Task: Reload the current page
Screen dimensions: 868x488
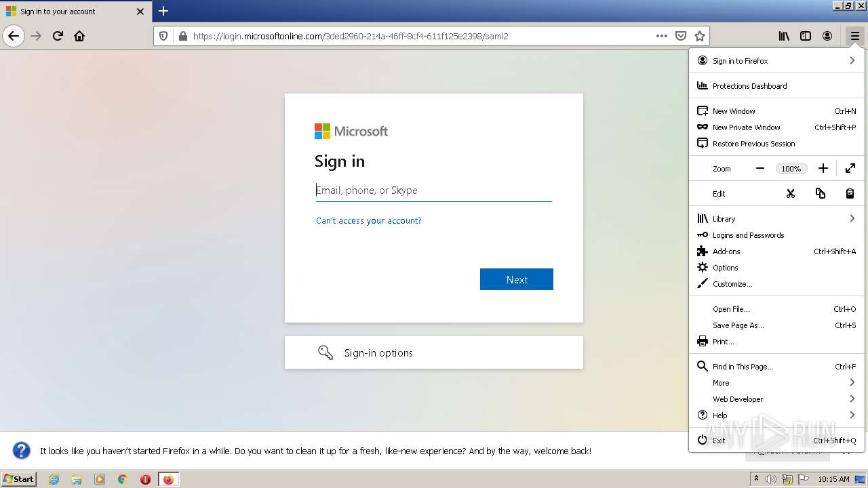Action: [58, 36]
